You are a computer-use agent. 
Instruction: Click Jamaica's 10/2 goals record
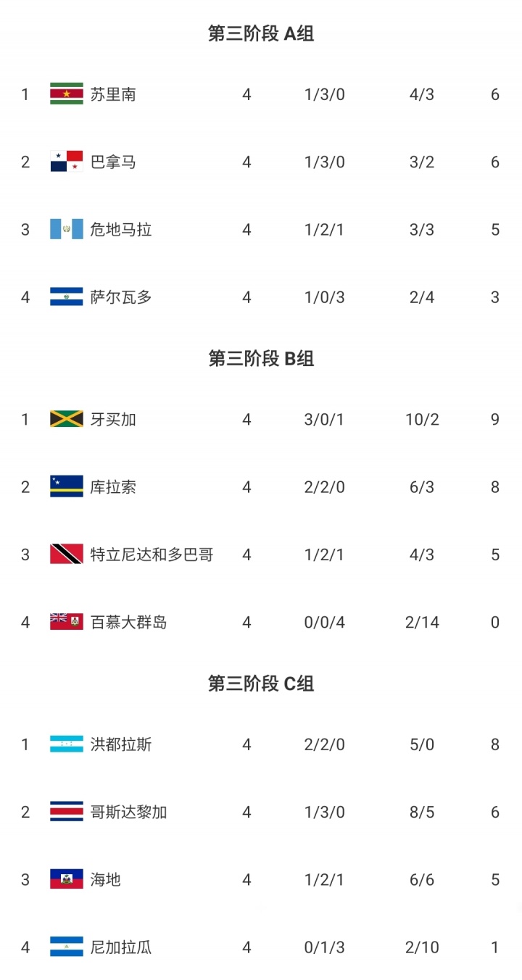(422, 419)
